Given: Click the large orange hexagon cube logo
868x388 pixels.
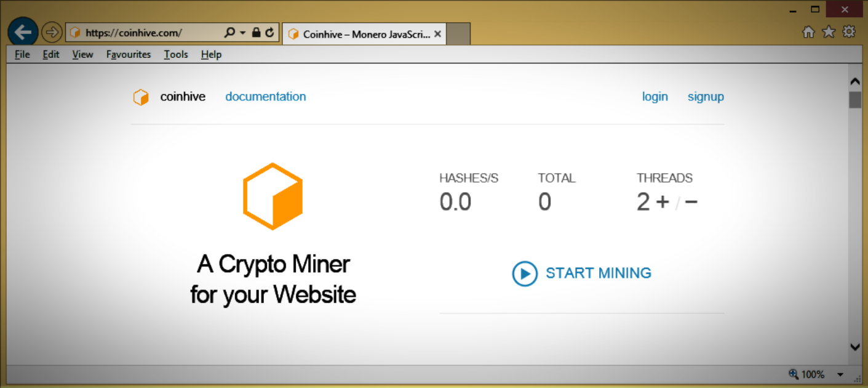Looking at the screenshot, I should pyautogui.click(x=273, y=196).
